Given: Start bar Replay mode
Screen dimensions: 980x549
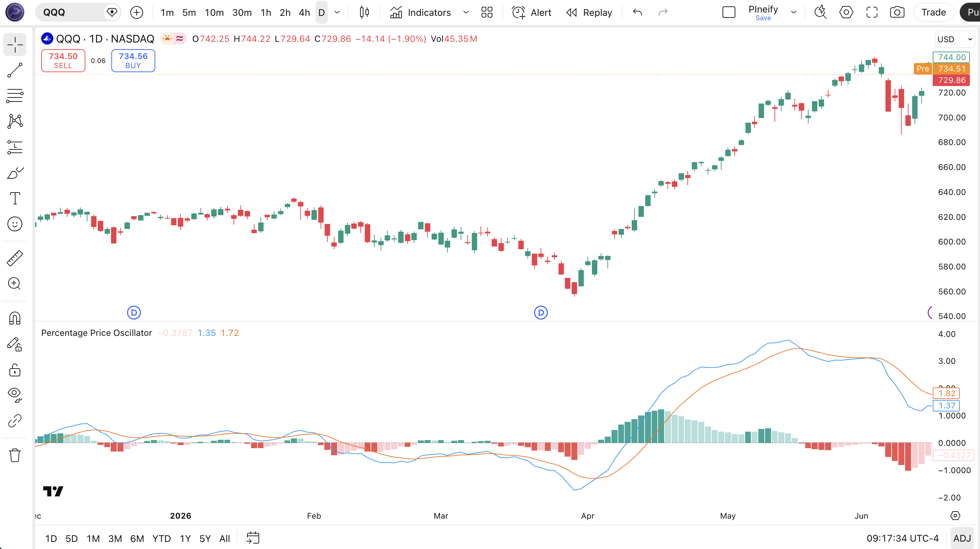Looking at the screenshot, I should tap(589, 12).
